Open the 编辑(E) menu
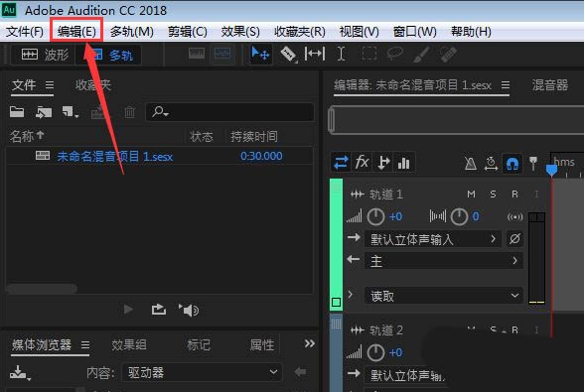This screenshot has height=392, width=585. point(76,32)
